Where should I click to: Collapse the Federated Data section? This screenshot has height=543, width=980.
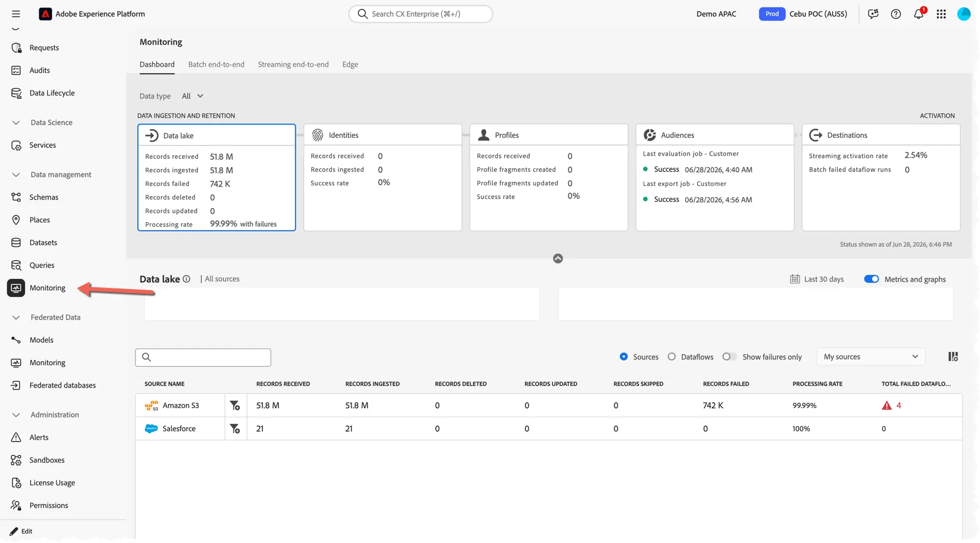[x=16, y=317]
